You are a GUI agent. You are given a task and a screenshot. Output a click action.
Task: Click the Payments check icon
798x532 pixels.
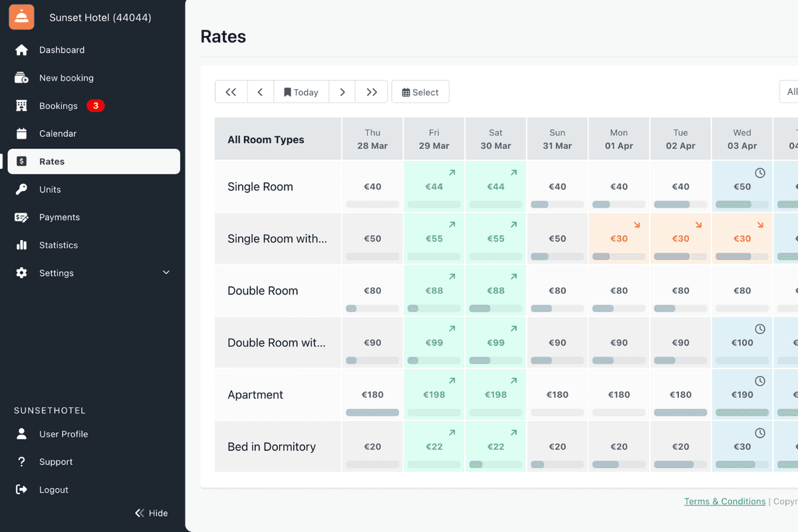point(21,217)
